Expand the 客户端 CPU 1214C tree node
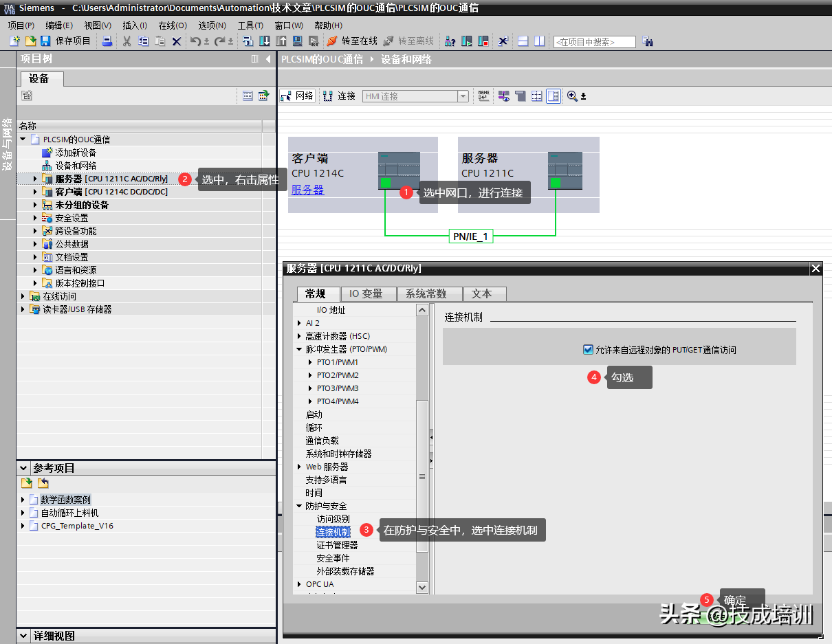The width and height of the screenshot is (832, 644). [35, 192]
